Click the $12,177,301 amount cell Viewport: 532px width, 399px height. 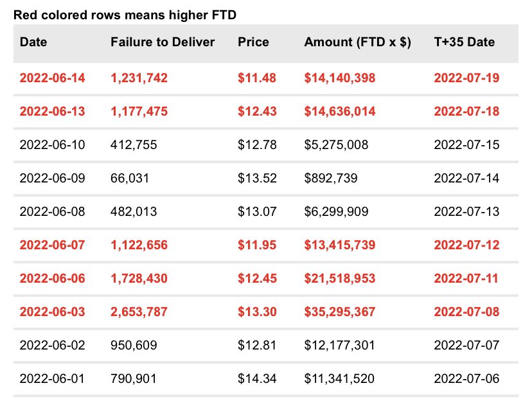click(x=340, y=346)
